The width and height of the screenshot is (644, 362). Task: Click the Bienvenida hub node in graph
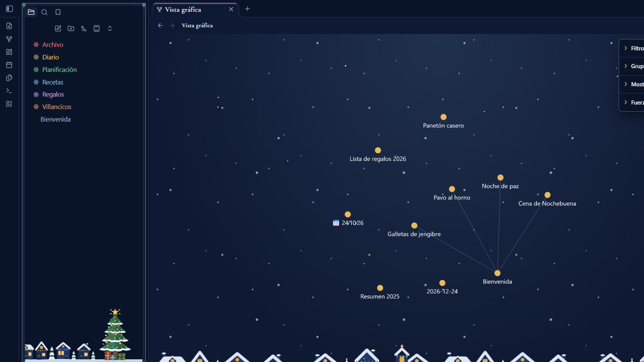click(497, 273)
